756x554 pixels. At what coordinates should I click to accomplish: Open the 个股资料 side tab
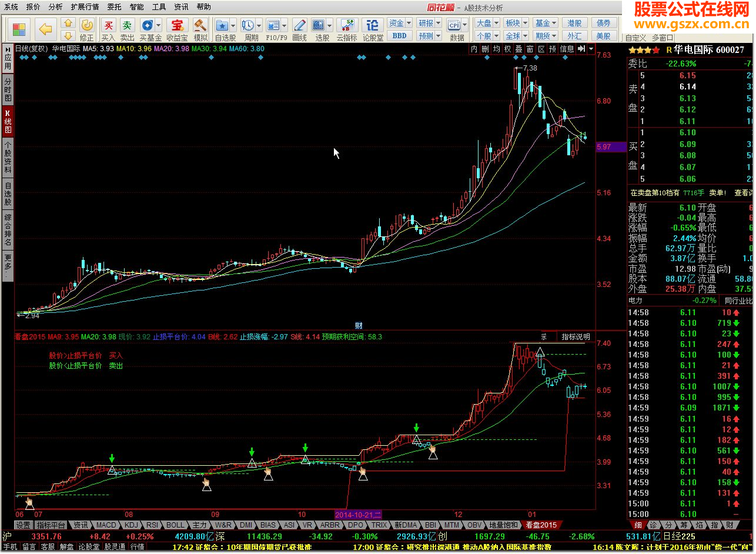[8, 156]
